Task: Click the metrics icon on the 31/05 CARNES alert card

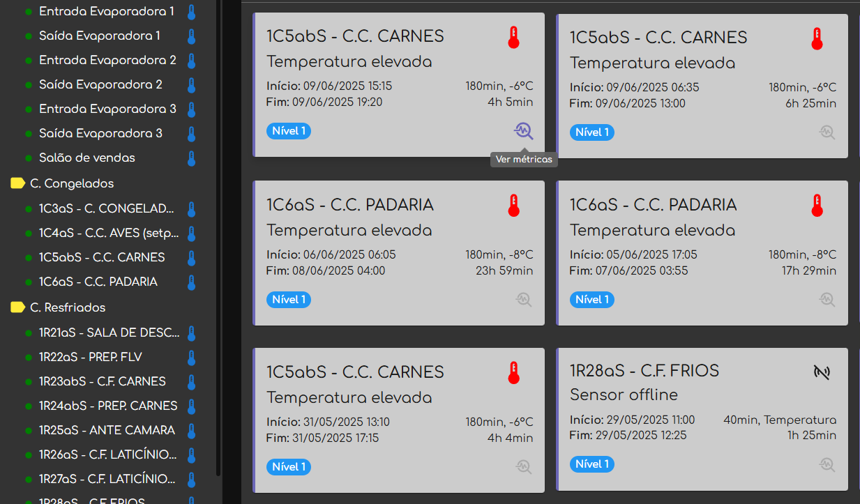Action: 523,466
